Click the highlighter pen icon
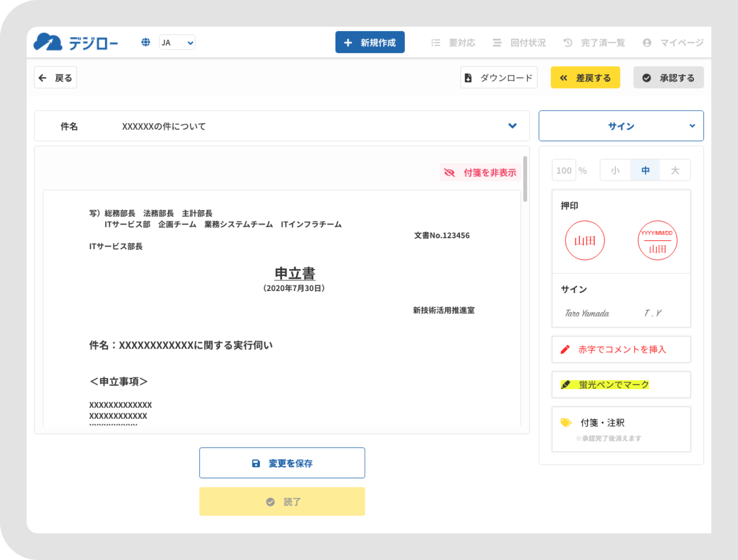The height and width of the screenshot is (560, 738). click(x=565, y=385)
